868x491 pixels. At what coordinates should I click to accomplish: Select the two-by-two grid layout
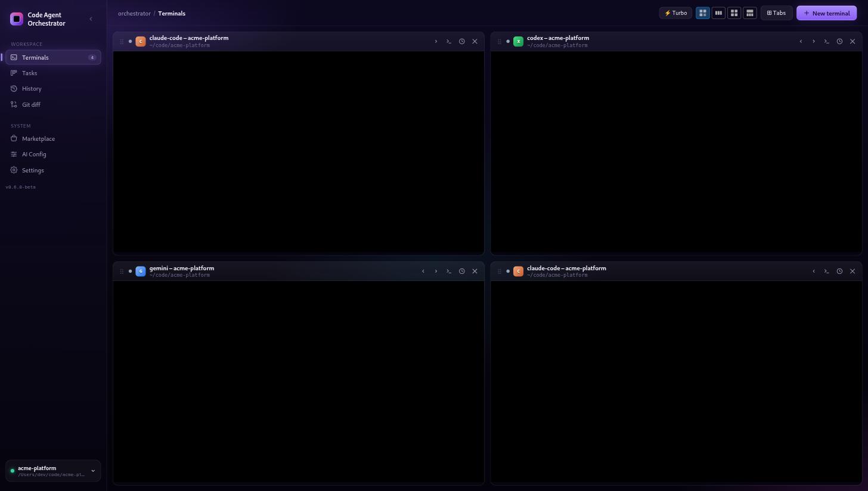(x=734, y=13)
